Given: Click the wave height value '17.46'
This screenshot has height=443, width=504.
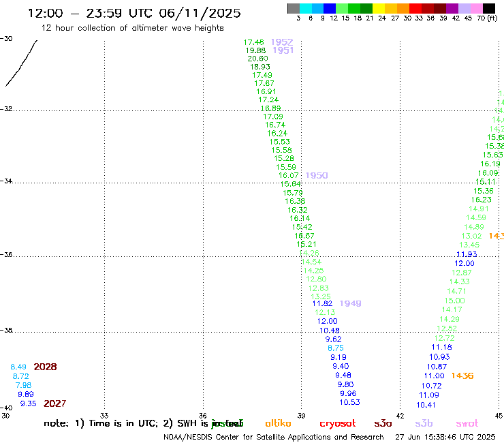Looking at the screenshot, I should (x=253, y=42).
